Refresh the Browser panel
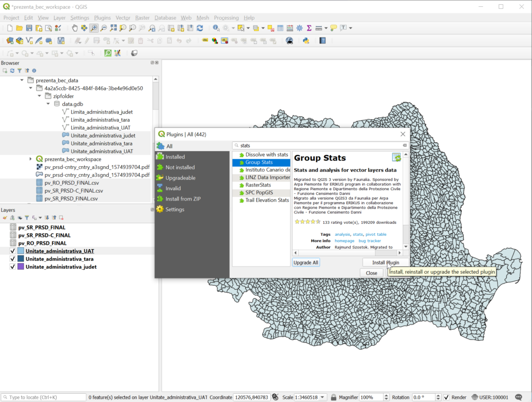532x402 pixels. [x=12, y=71]
